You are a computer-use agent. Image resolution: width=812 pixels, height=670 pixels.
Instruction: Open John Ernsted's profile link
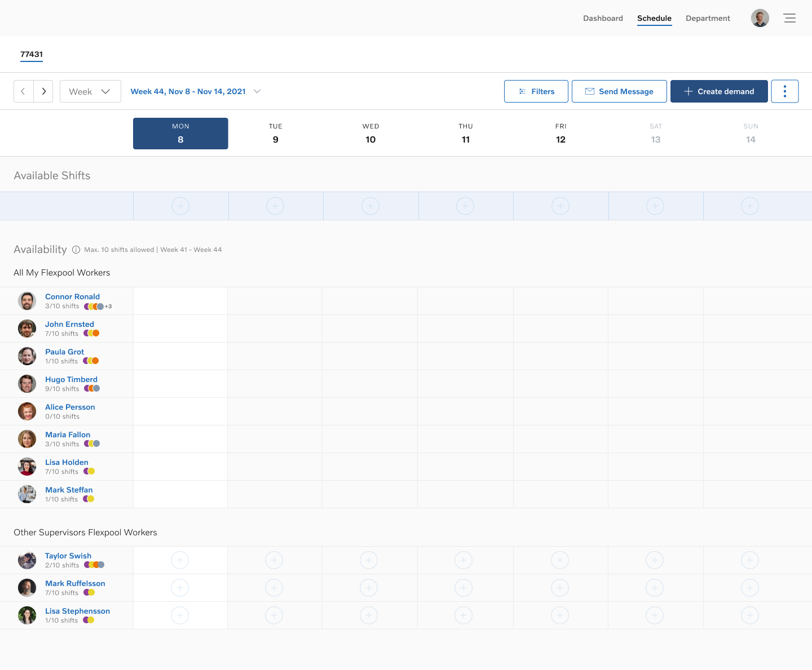coord(69,324)
